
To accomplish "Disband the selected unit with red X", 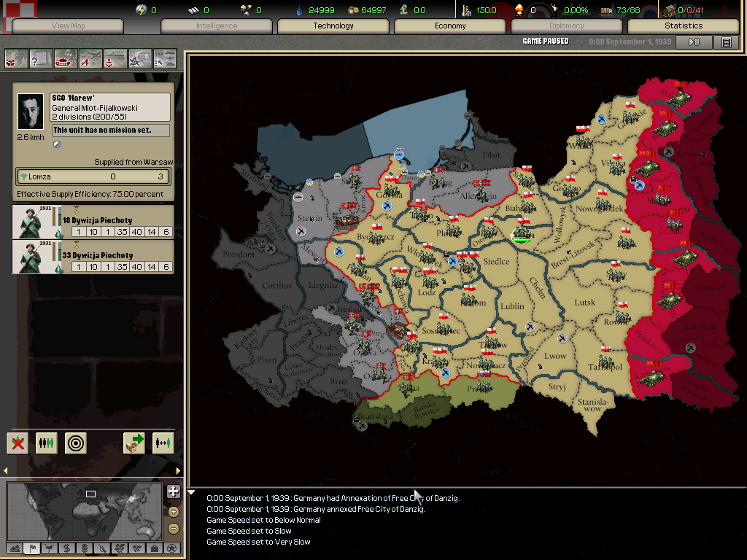I will (x=18, y=443).
